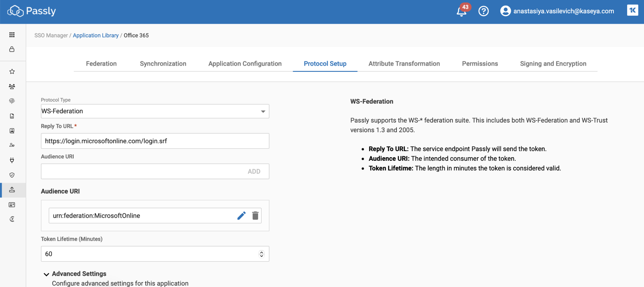Click the user email anastasiya.vasilevich@kaseya.com
Image resolution: width=644 pixels, height=287 pixels.
[563, 11]
